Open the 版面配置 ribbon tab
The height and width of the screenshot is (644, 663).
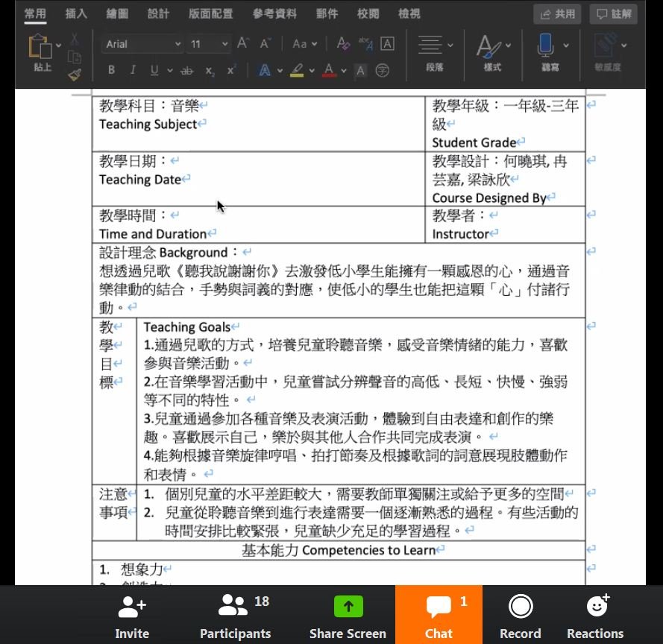tap(210, 13)
